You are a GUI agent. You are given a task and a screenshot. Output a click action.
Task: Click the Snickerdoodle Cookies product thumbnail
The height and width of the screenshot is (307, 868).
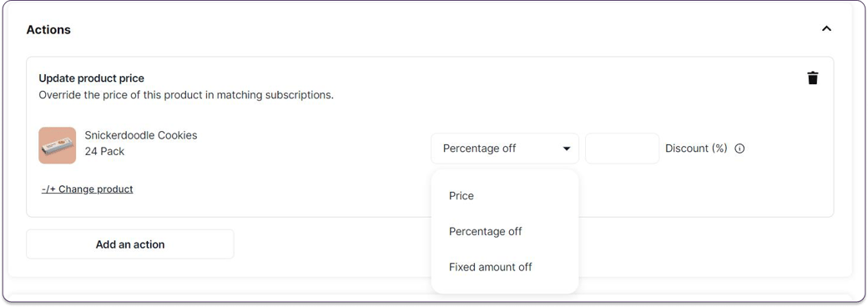click(57, 145)
